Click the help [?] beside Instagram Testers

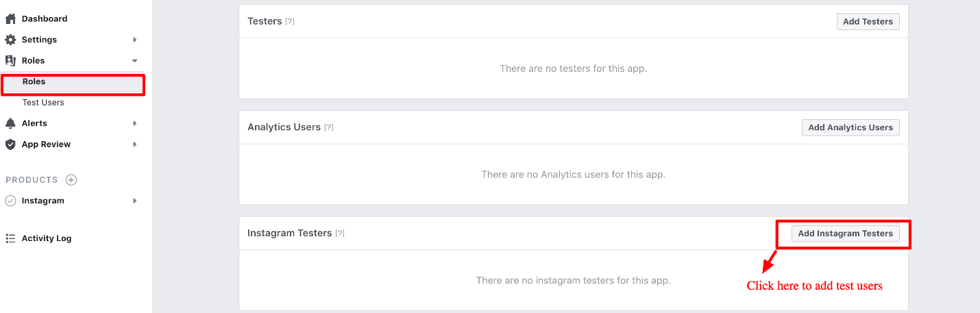click(x=340, y=234)
